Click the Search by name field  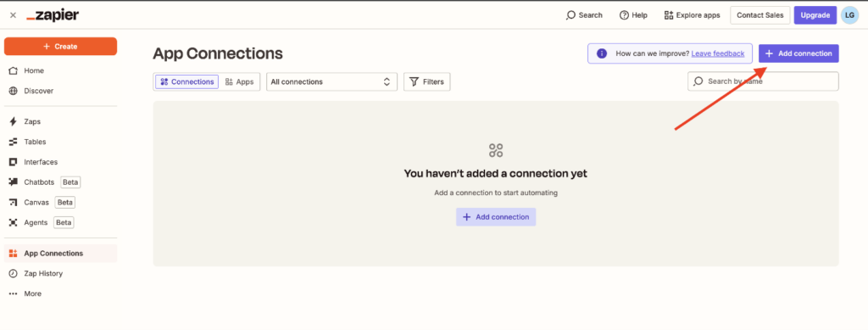(763, 81)
